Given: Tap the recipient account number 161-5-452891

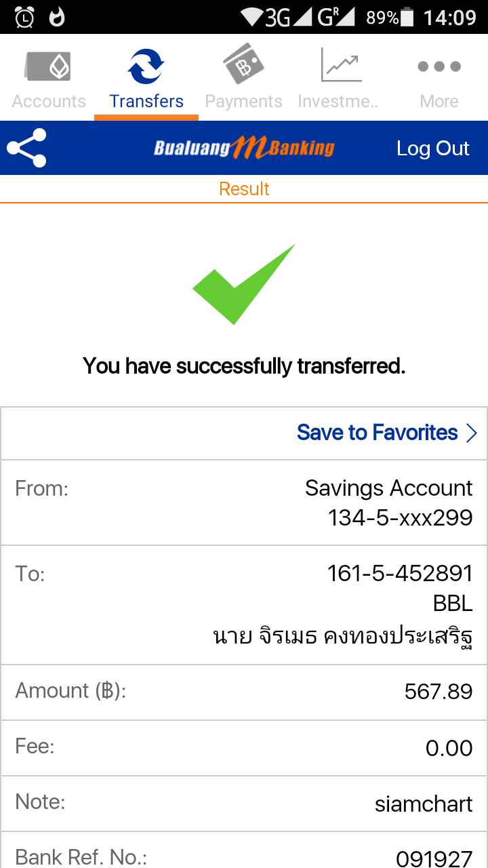Looking at the screenshot, I should pos(400,574).
